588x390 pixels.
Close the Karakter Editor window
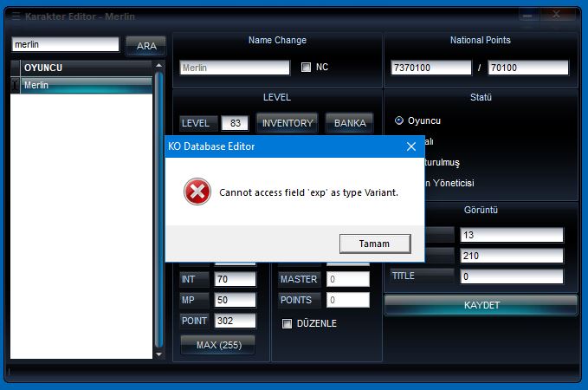[557, 15]
